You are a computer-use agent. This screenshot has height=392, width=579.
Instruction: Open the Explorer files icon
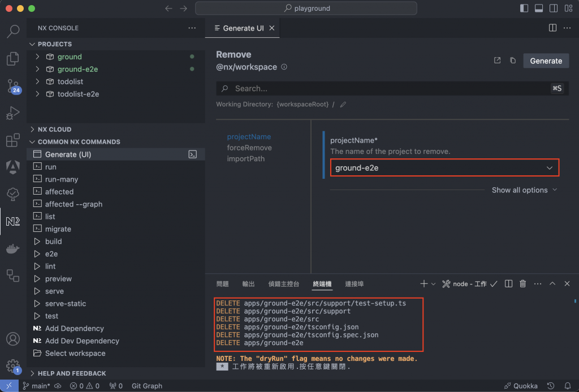[13, 58]
